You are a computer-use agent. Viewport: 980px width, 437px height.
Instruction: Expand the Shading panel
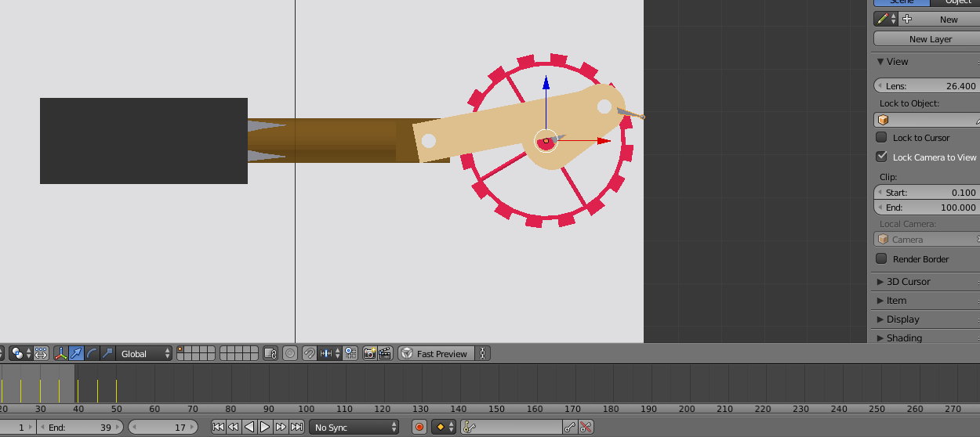(x=903, y=338)
